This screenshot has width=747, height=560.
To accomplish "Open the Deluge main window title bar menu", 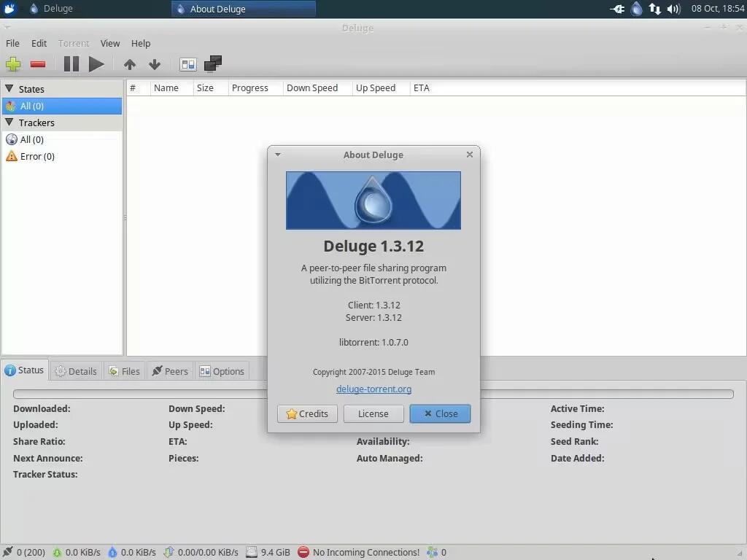I will tap(7, 28).
